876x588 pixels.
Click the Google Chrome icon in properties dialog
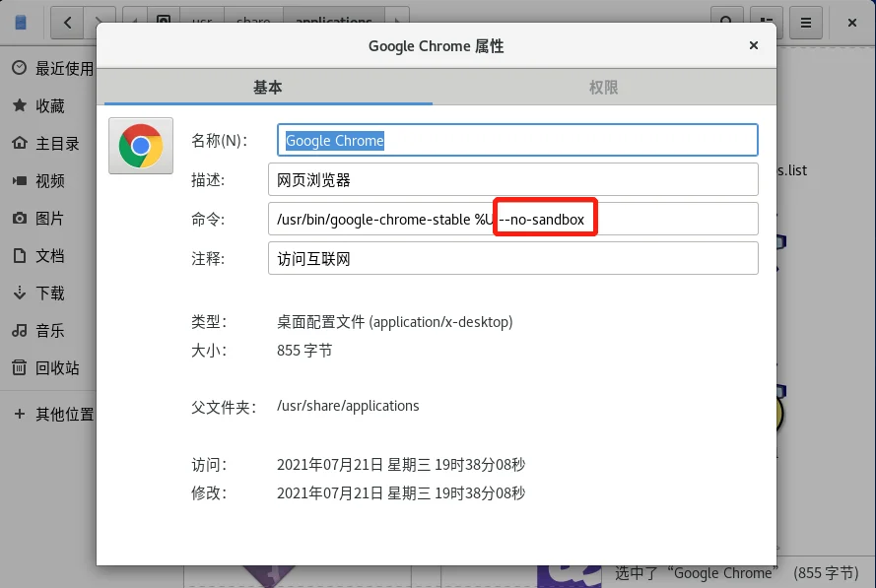(x=141, y=146)
